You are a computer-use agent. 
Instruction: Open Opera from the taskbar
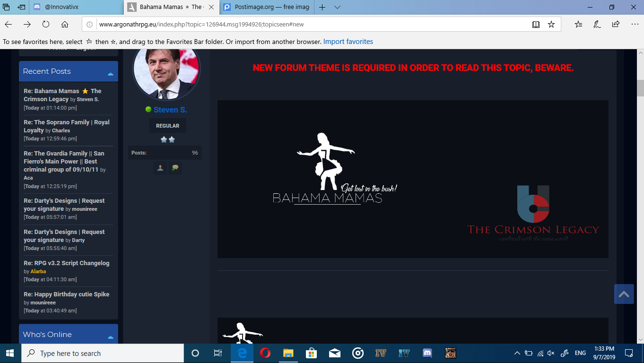[x=265, y=353]
